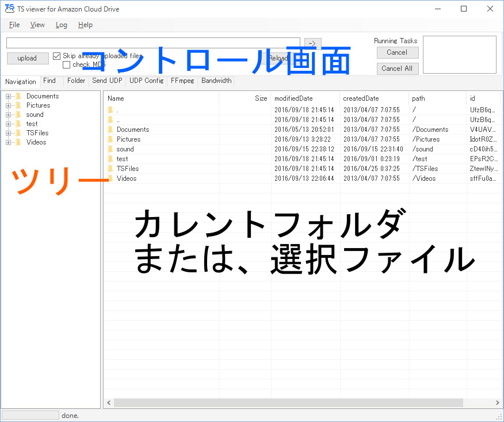Expand the sound tree node

coord(8,115)
